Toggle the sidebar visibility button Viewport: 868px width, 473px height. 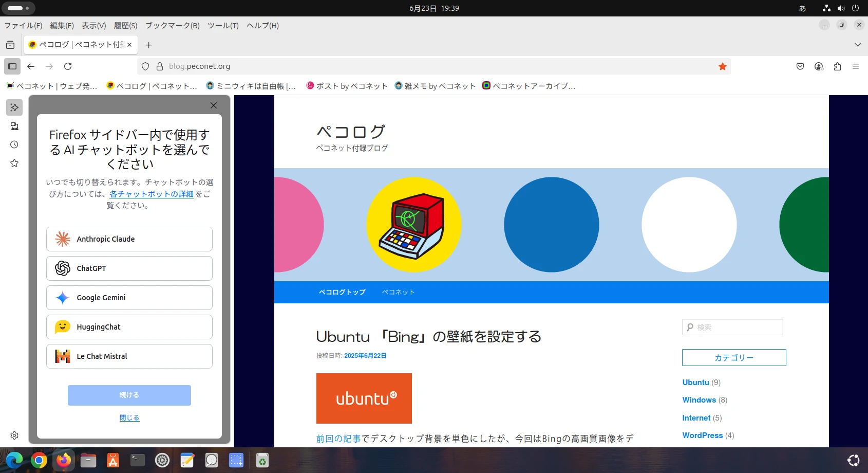pyautogui.click(x=12, y=66)
